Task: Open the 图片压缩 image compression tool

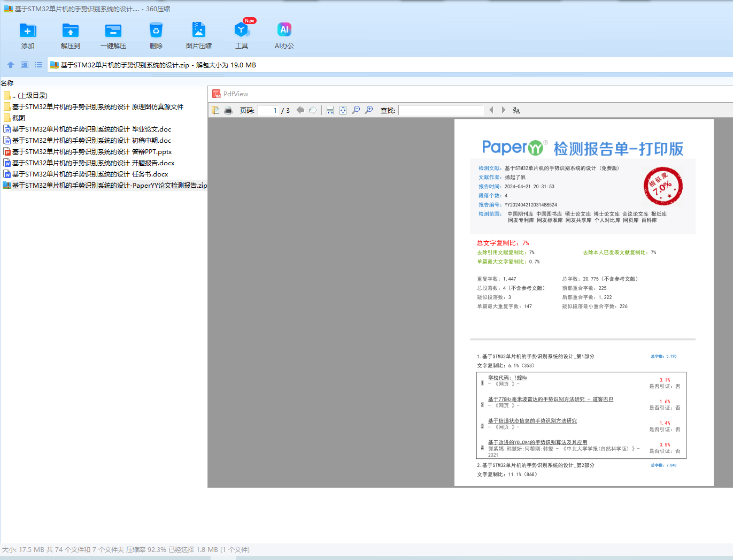Action: [199, 30]
